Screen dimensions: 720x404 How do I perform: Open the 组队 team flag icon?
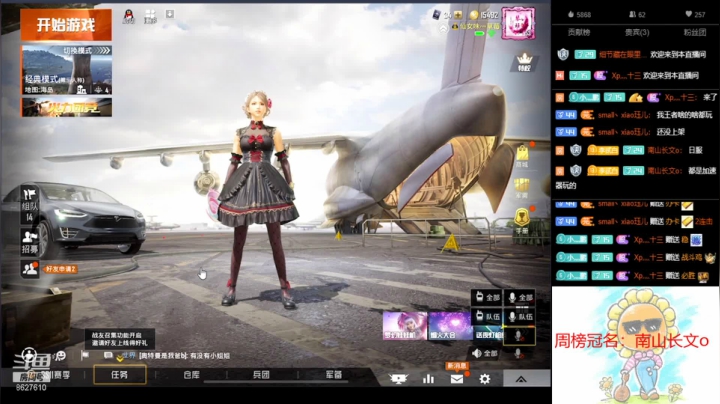pyautogui.click(x=30, y=205)
